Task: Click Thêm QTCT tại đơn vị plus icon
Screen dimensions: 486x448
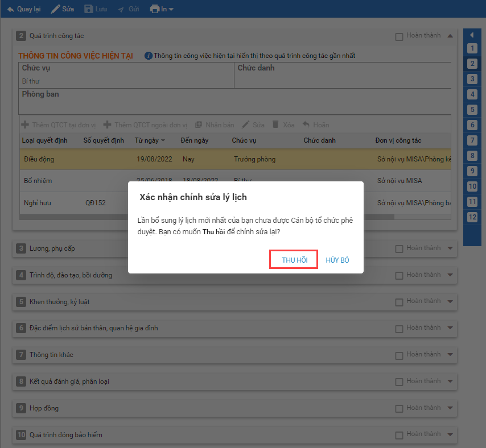Action: click(25, 125)
